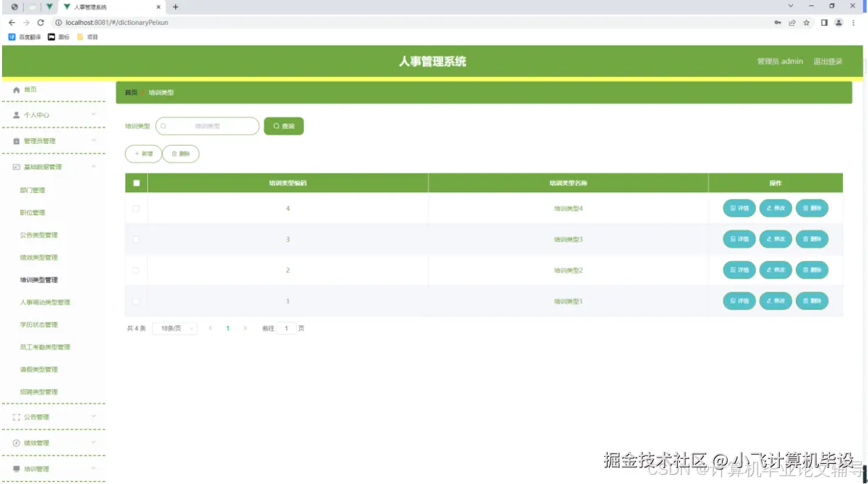This screenshot has height=484, width=868.
Task: Click the share page icon in the address bar
Action: 792,22
